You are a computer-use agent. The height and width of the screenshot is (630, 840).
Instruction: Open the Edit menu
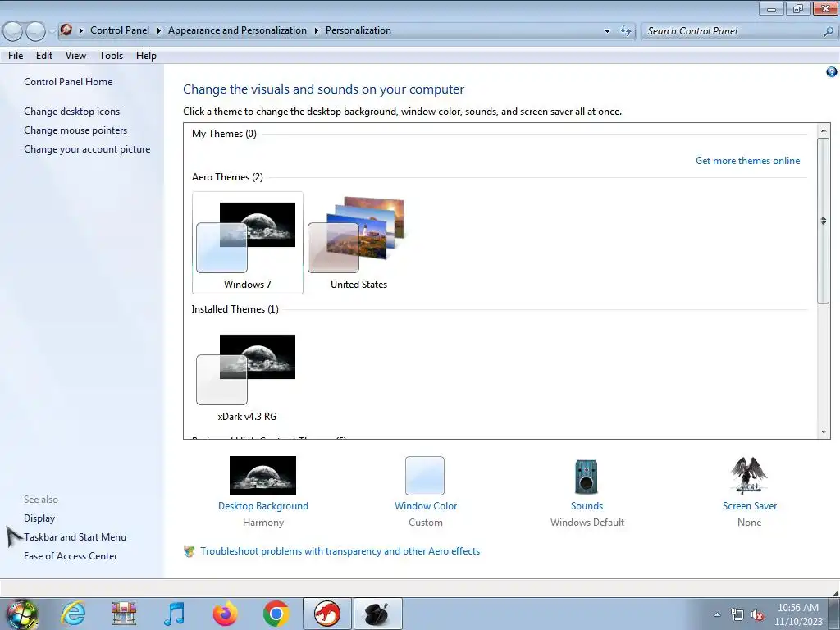pyautogui.click(x=44, y=56)
